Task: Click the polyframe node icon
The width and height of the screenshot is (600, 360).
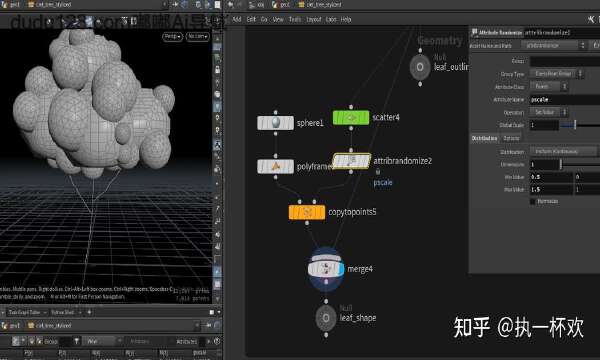Action: tap(276, 166)
